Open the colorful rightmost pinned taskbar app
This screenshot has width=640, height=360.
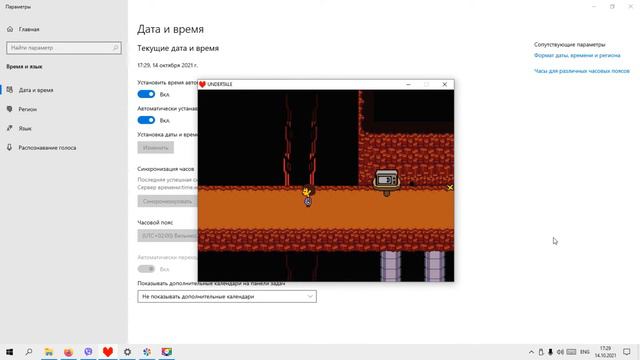pyautogui.click(x=167, y=351)
